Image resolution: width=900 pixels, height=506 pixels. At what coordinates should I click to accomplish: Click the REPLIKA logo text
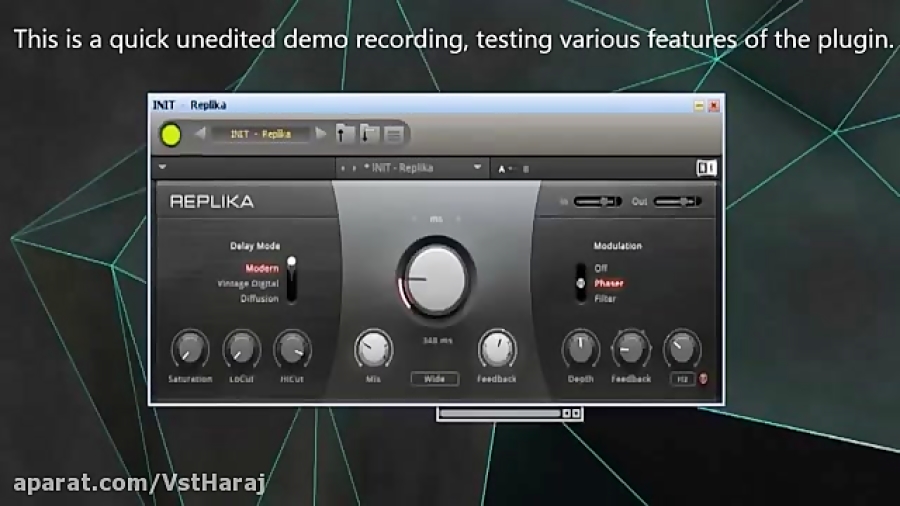[x=212, y=201]
